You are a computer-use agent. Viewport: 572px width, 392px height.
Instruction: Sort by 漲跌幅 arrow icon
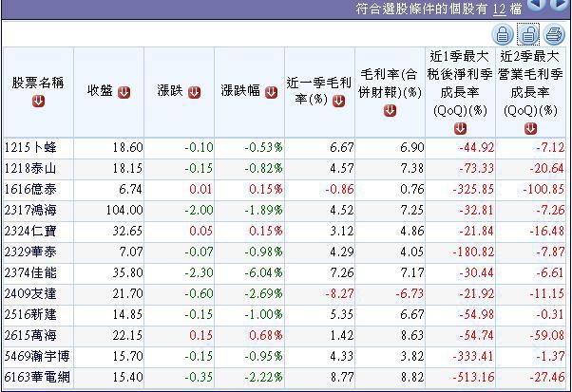[x=271, y=92]
